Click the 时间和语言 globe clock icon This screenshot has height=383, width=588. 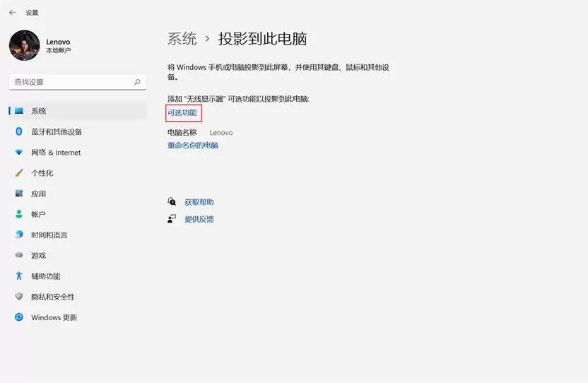tap(19, 235)
